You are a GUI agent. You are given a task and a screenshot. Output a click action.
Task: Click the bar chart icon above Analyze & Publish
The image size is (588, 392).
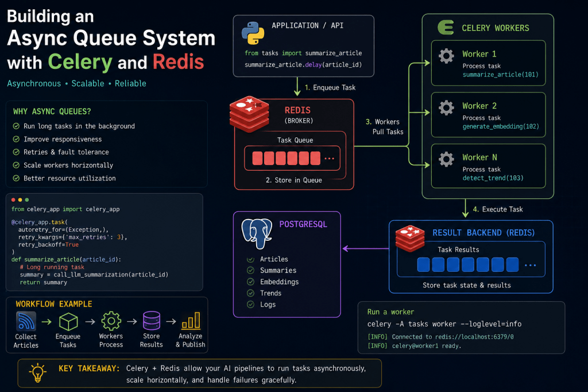(x=191, y=321)
